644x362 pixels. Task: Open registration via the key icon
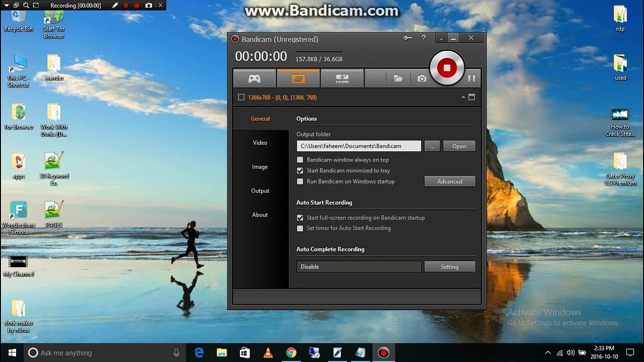click(408, 38)
